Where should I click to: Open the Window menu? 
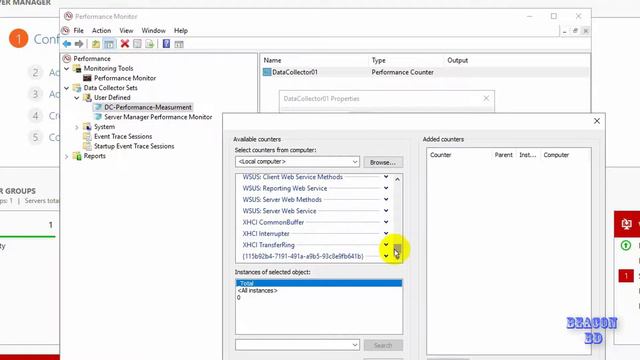(x=153, y=31)
